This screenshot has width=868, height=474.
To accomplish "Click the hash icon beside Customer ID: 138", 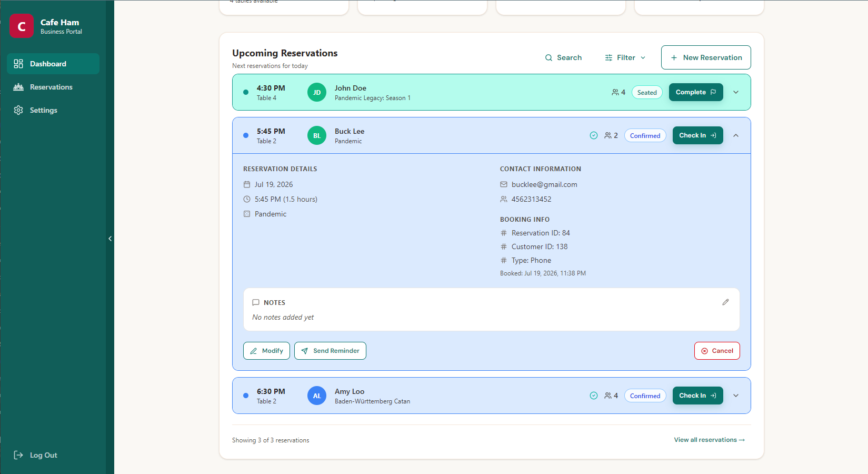I will pos(504,246).
